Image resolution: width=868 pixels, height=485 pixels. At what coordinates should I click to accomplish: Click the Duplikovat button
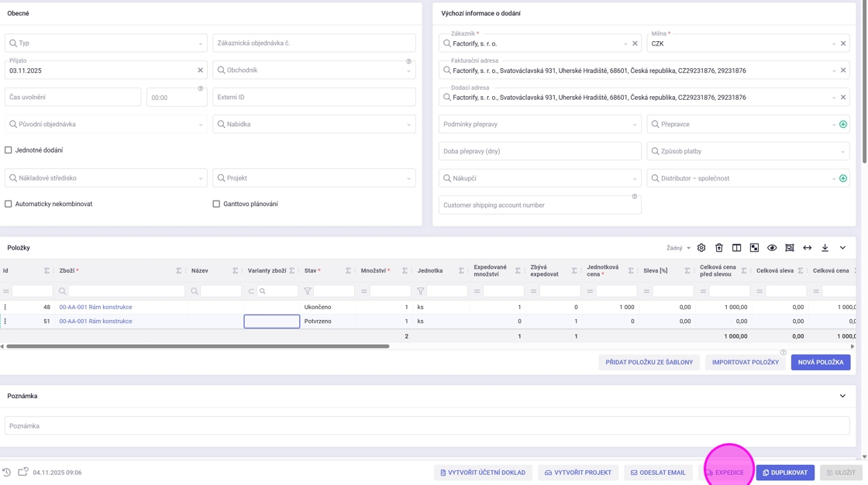pos(785,473)
